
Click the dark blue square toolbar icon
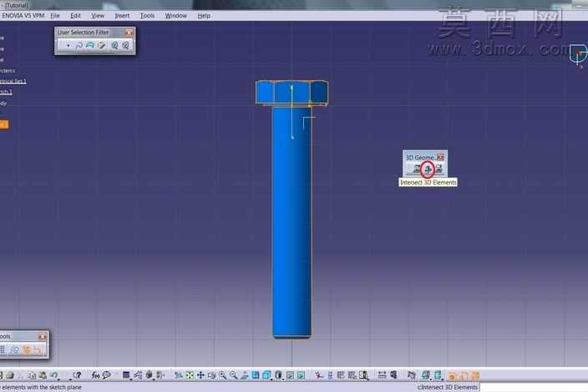[126, 375]
